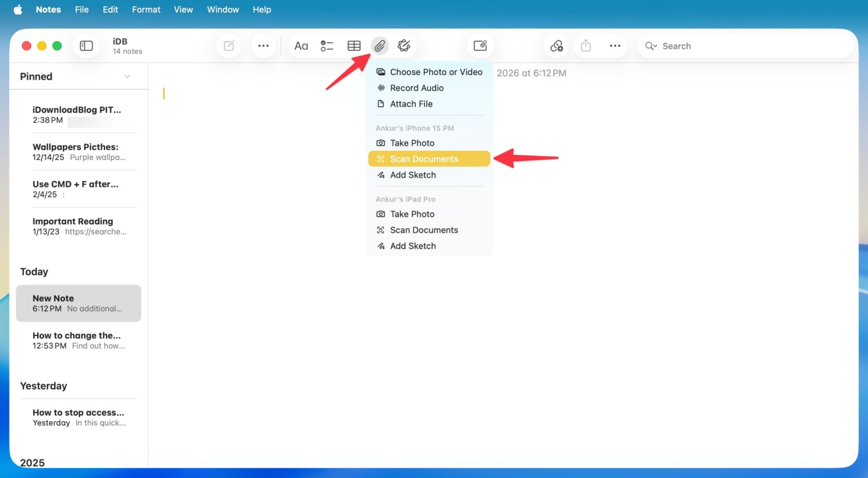This screenshot has width=868, height=478.
Task: Select Add Sketch under Ankur's iPad Pro
Action: (429, 246)
